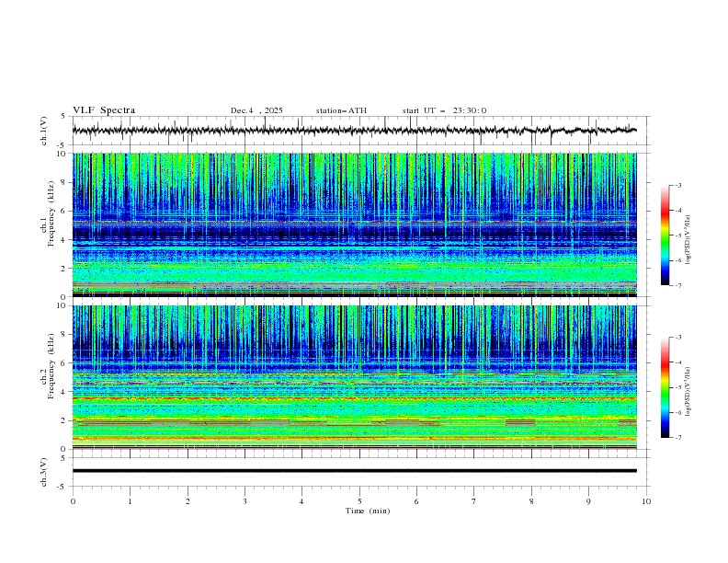Click the ch.1 spectrogram plot
The width and height of the screenshot is (728, 563).
pyautogui.click(x=354, y=224)
